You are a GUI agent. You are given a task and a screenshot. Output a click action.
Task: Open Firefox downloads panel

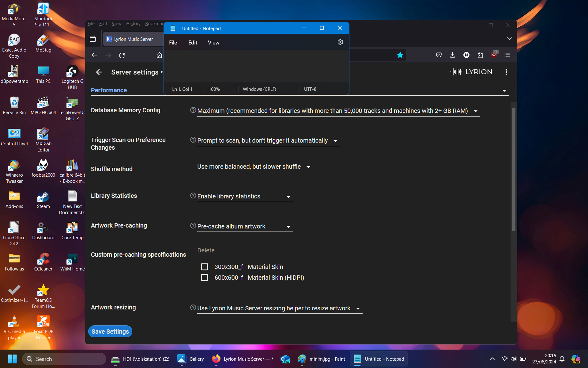(452, 55)
